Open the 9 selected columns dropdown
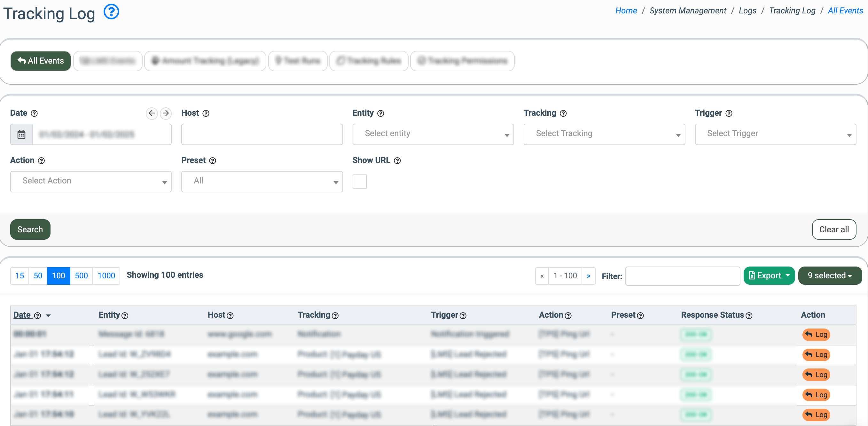The image size is (868, 426). point(830,275)
